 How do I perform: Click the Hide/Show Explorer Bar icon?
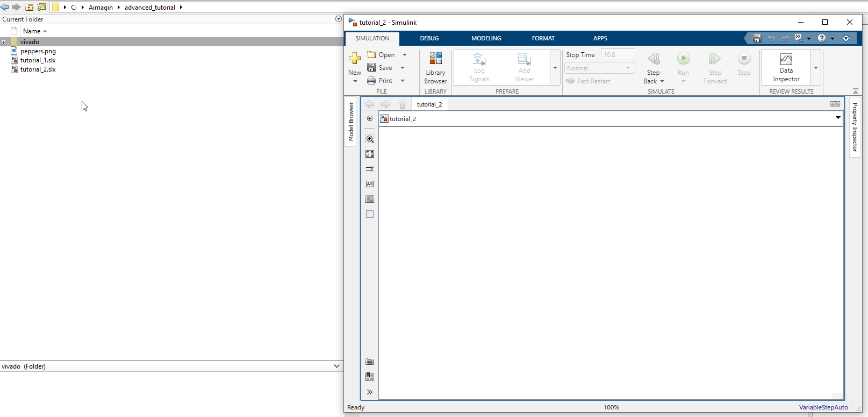(370, 118)
